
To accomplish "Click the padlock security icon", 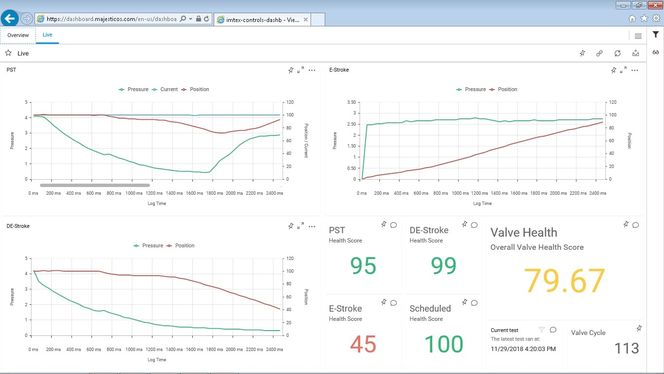I will click(198, 19).
